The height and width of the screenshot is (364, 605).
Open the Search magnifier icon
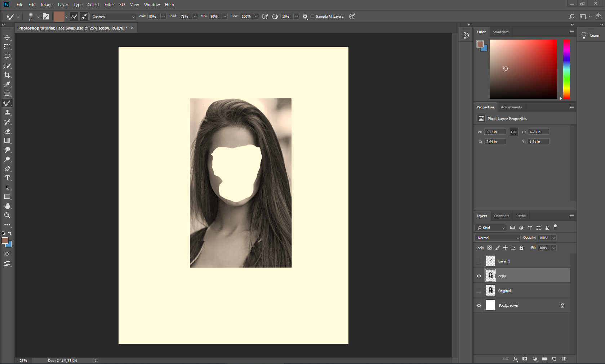[571, 17]
